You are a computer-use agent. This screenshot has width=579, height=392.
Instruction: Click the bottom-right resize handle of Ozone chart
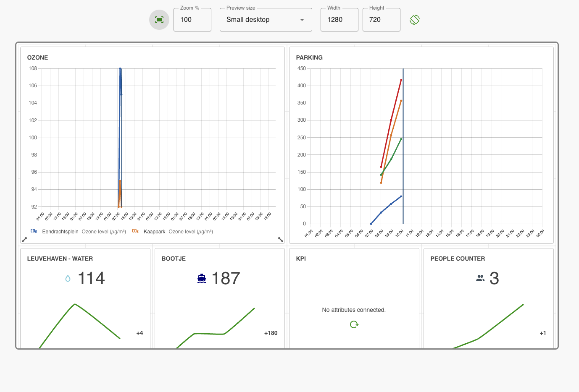pyautogui.click(x=280, y=240)
